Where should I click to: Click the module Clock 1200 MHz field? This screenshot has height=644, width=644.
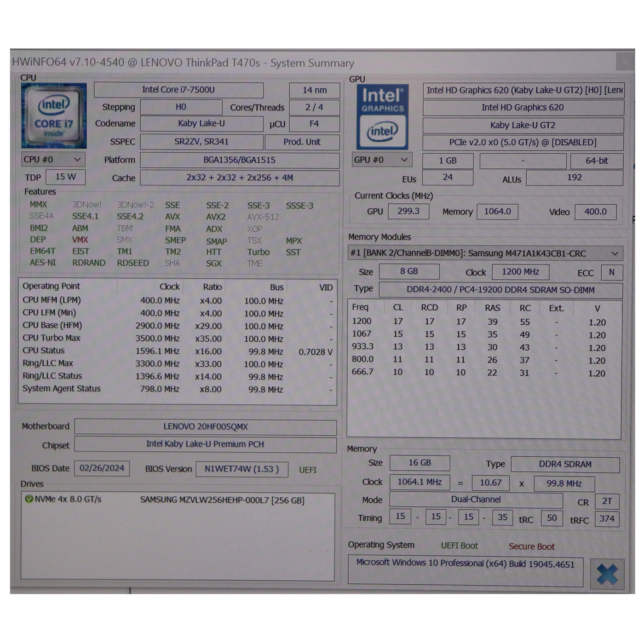(x=520, y=272)
